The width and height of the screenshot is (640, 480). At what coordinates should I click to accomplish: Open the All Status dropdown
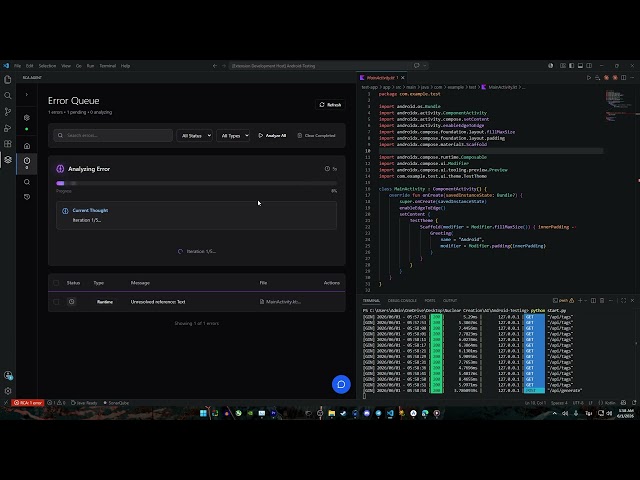pyautogui.click(x=195, y=136)
